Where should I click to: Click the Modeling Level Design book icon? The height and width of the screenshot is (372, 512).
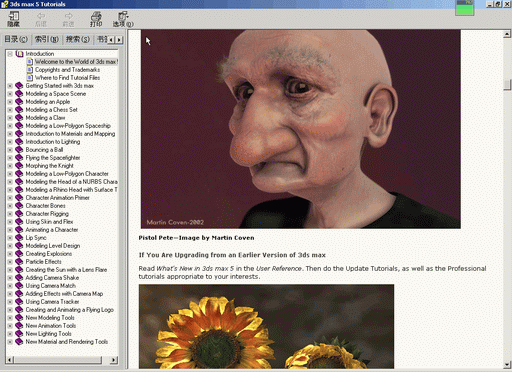point(19,246)
